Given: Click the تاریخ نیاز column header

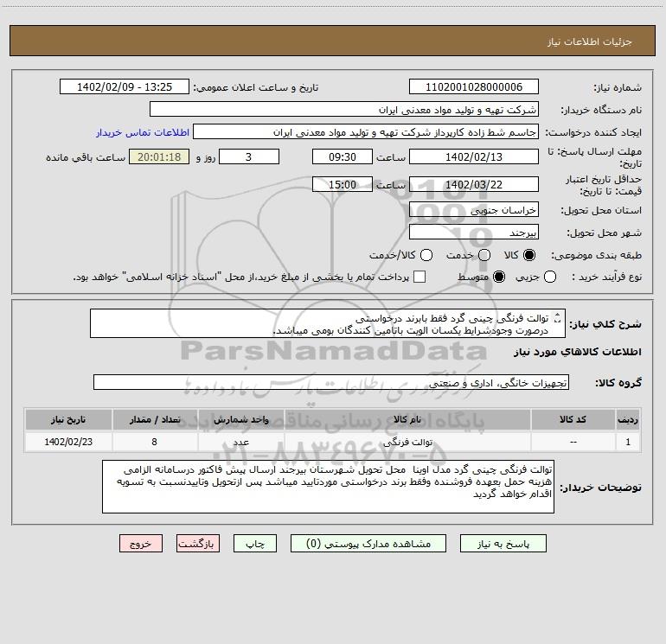Looking at the screenshot, I should (68, 420).
